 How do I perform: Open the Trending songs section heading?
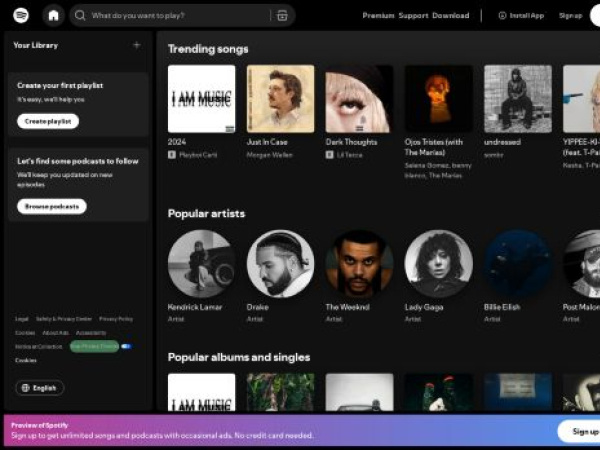click(x=208, y=49)
